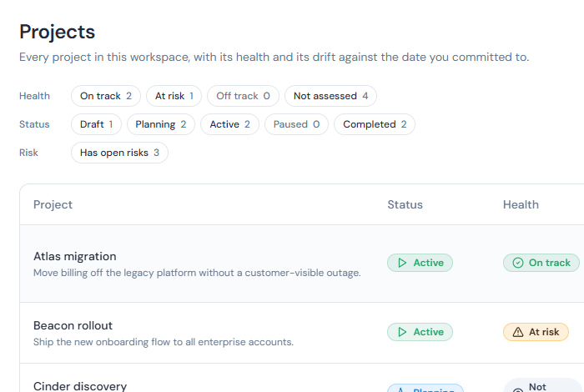
Task: Click the Health filter row label
Action: tap(35, 96)
